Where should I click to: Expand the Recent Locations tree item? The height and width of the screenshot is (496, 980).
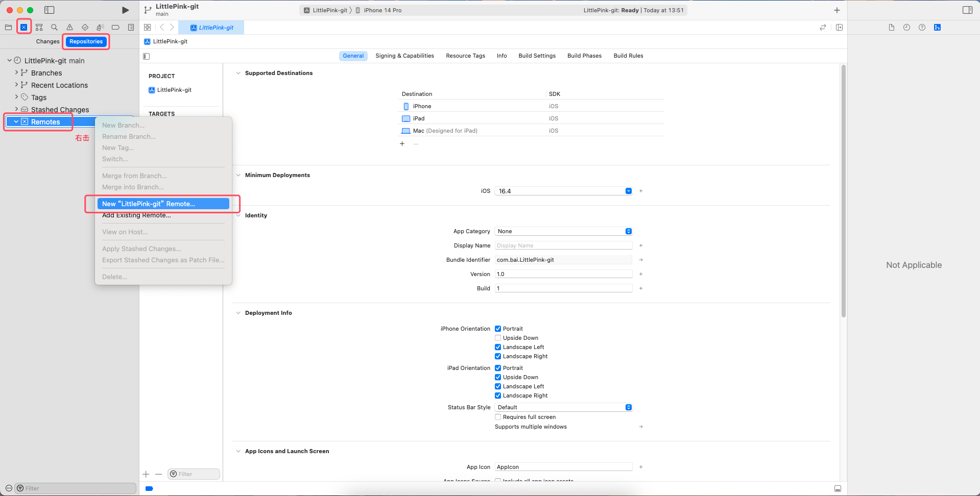coord(16,85)
